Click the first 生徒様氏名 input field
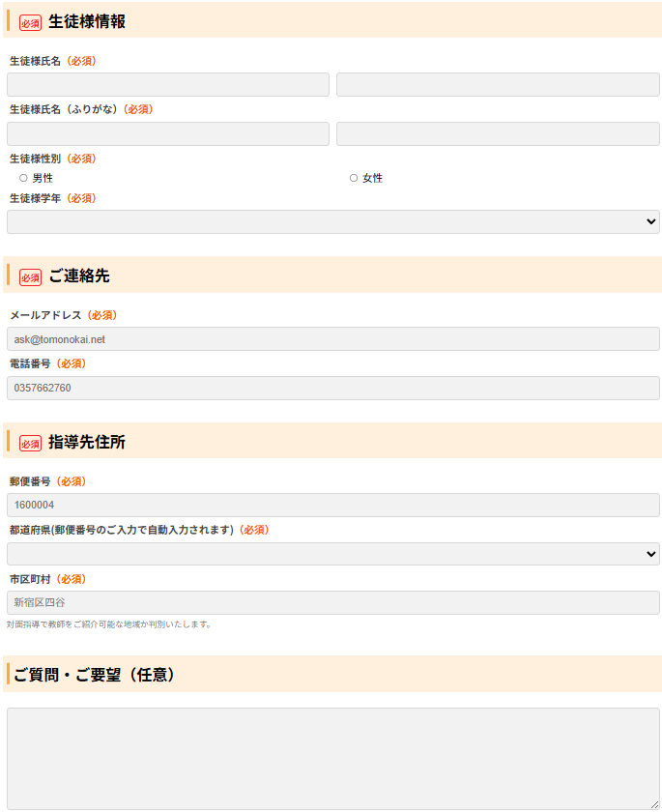Viewport: 662px width, 812px height. pos(168,85)
